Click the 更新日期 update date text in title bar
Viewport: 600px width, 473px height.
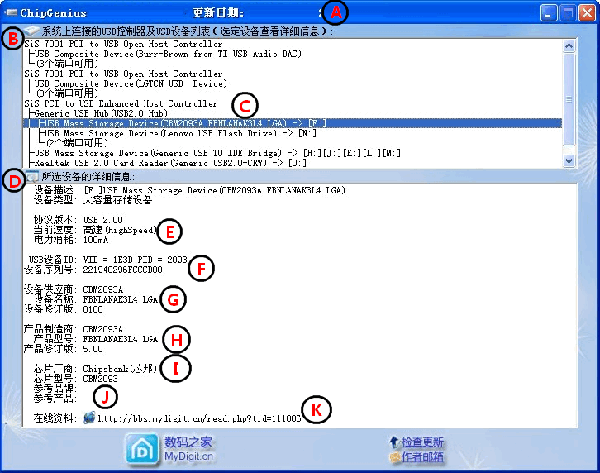218,13
